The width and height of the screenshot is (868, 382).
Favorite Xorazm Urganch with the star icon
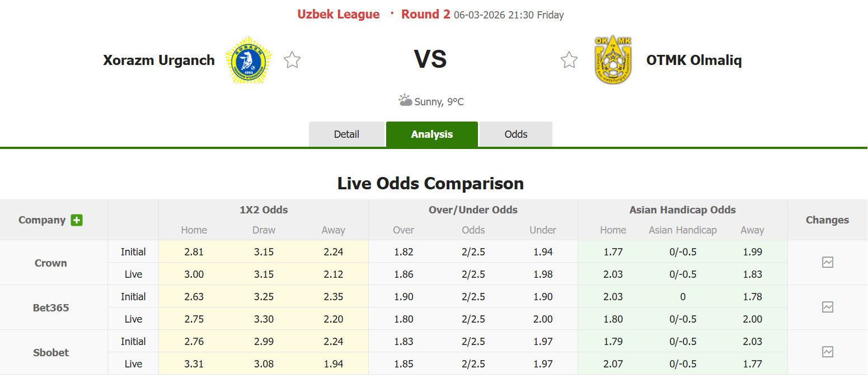coord(292,60)
